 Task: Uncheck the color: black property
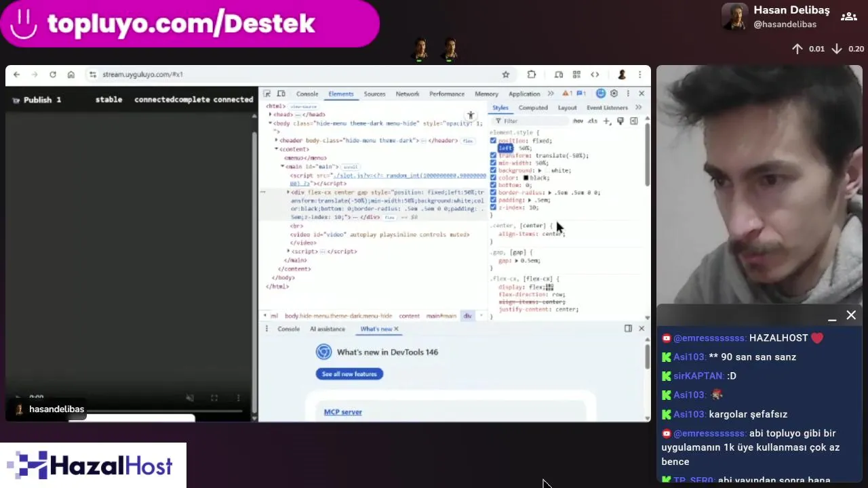click(493, 178)
